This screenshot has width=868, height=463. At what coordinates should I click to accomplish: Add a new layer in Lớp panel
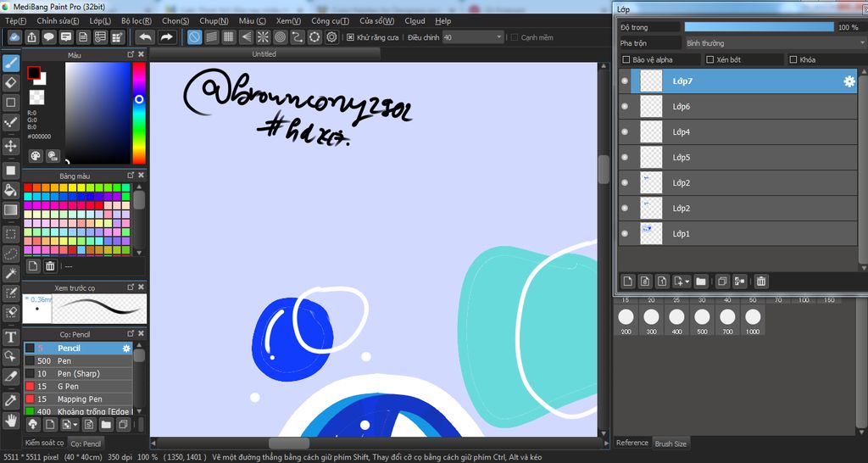(627, 282)
